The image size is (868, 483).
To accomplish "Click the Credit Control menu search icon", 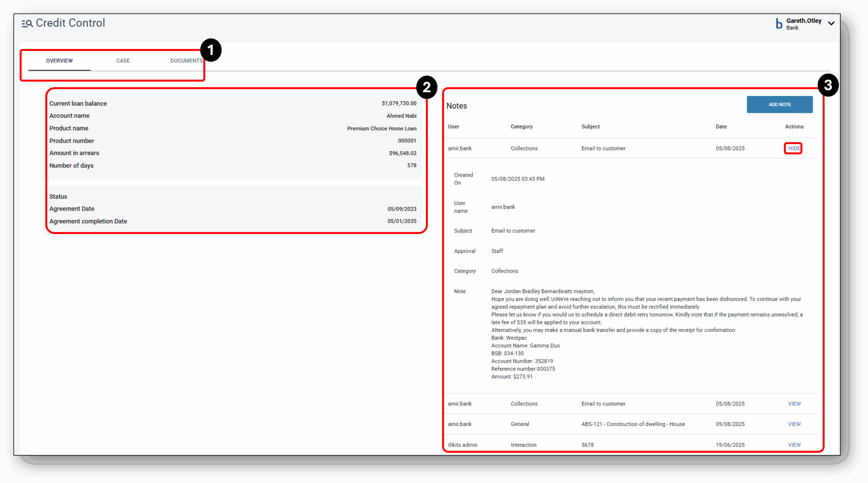I will pyautogui.click(x=27, y=23).
